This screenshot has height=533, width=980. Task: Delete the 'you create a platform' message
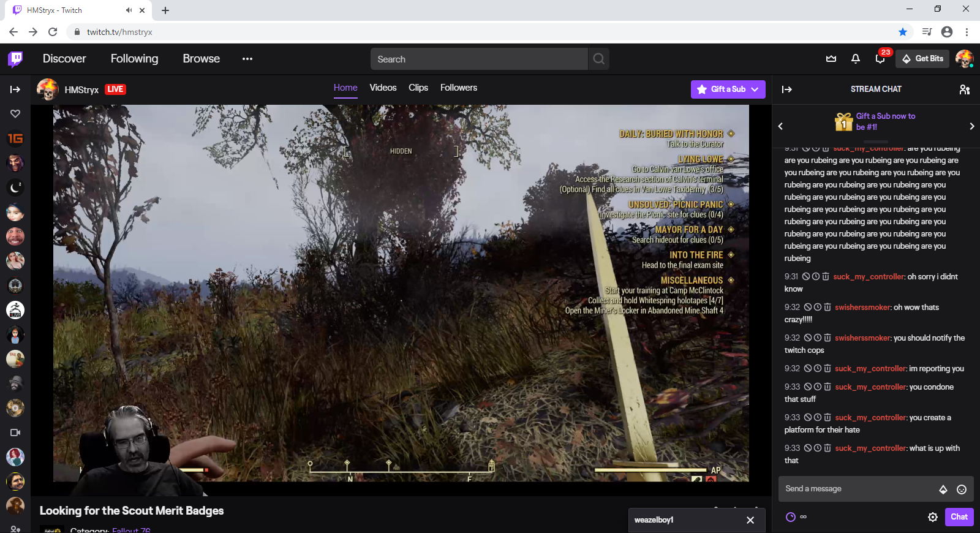(x=827, y=417)
